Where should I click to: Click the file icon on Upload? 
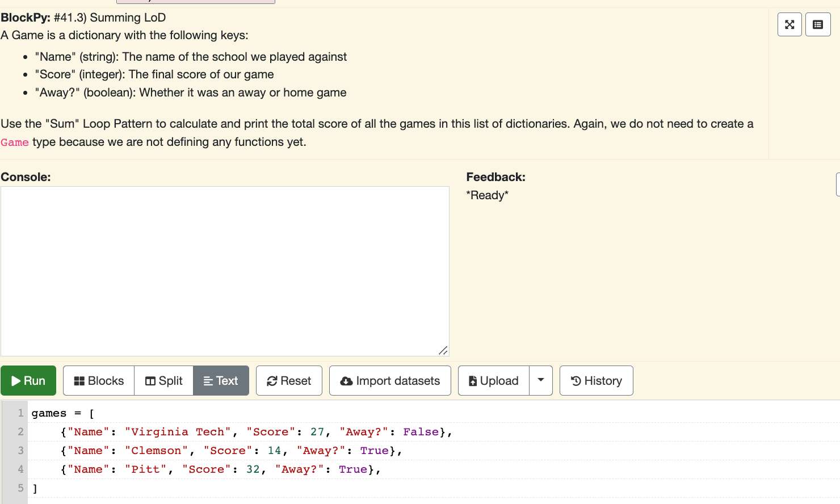[x=473, y=380]
